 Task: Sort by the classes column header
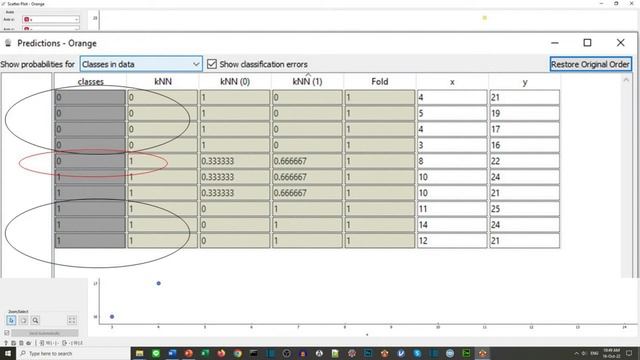(x=90, y=82)
